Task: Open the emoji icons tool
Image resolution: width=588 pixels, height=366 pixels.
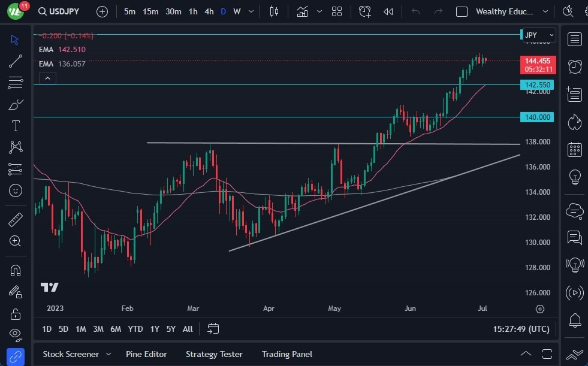Action: click(16, 190)
